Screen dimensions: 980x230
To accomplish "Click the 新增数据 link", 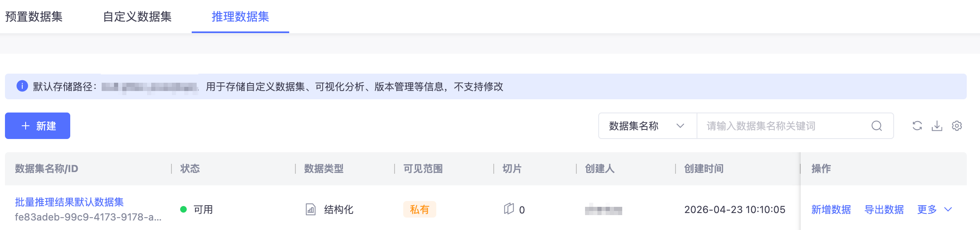I will [x=831, y=209].
